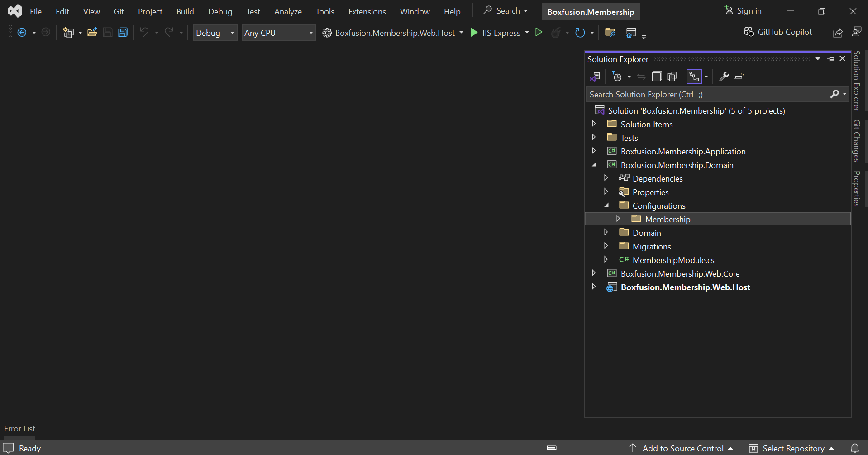Toggle auto-hide pin on Solution Explorer
This screenshot has width=868, height=455.
click(x=830, y=59)
